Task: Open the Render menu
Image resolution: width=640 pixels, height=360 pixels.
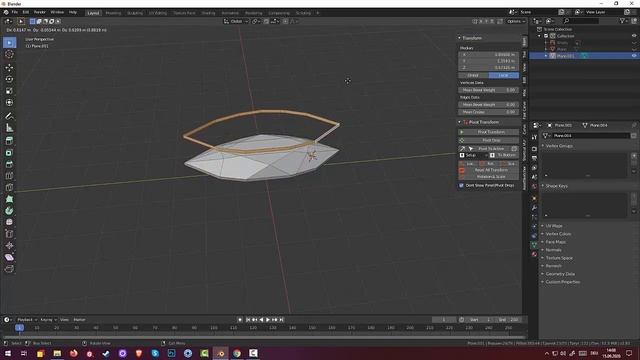Action: pyautogui.click(x=40, y=12)
